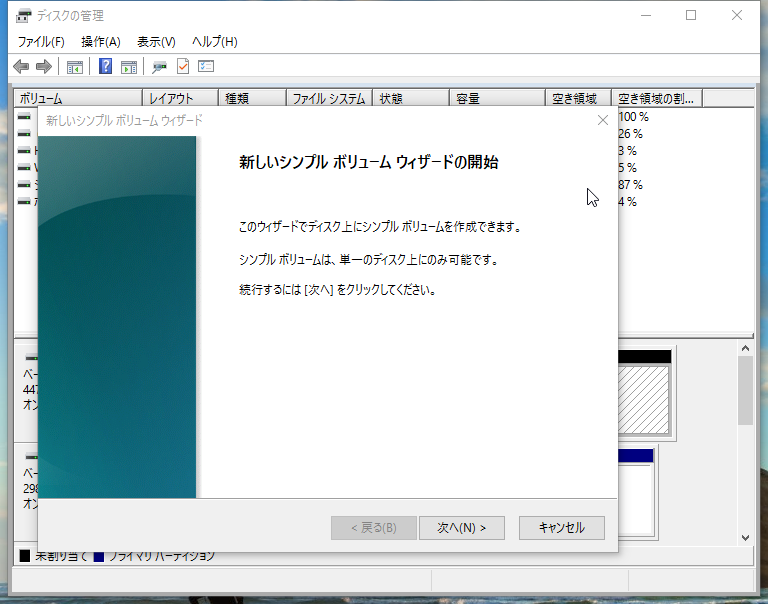Select the hatched unallocated partition block

click(x=644, y=399)
